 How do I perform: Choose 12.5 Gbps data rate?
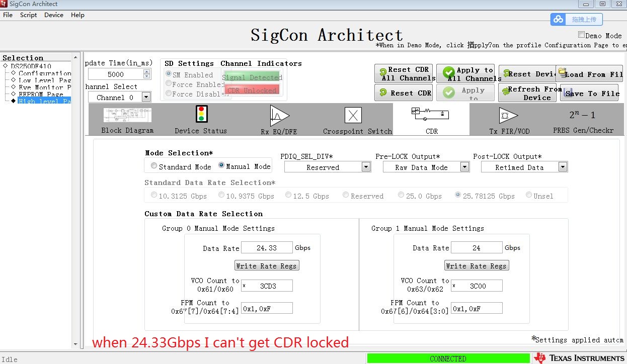point(288,195)
